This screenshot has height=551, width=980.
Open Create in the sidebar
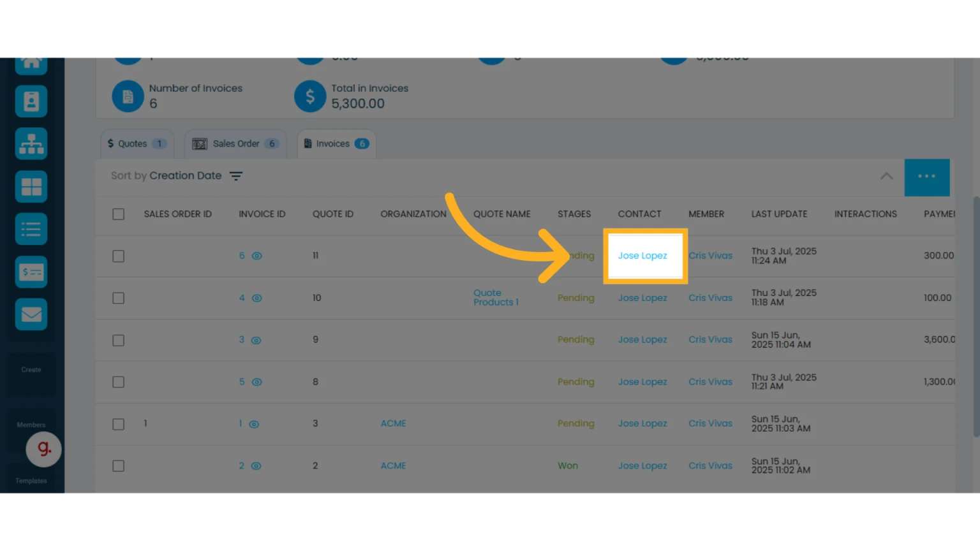31,370
